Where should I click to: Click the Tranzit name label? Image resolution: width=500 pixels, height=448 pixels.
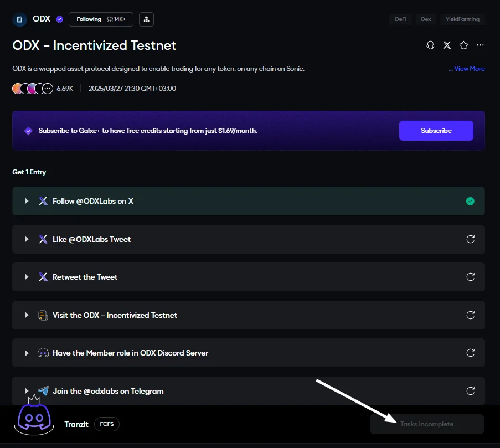76,424
